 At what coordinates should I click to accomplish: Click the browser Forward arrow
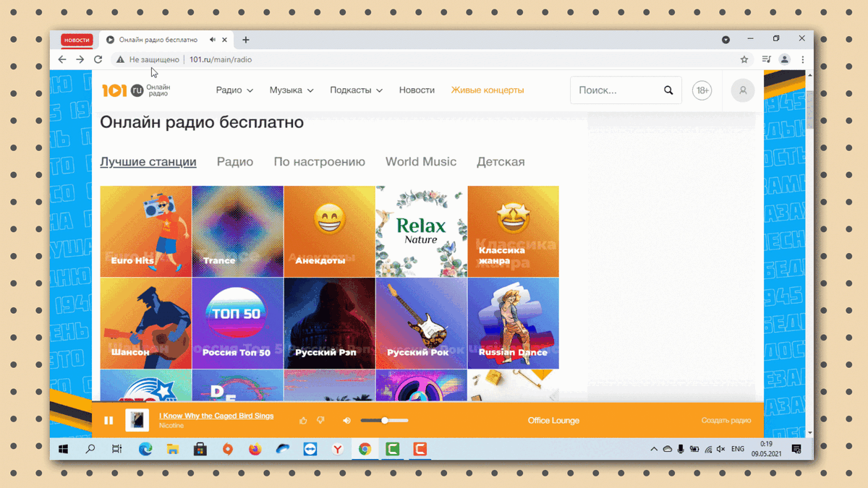point(80,59)
